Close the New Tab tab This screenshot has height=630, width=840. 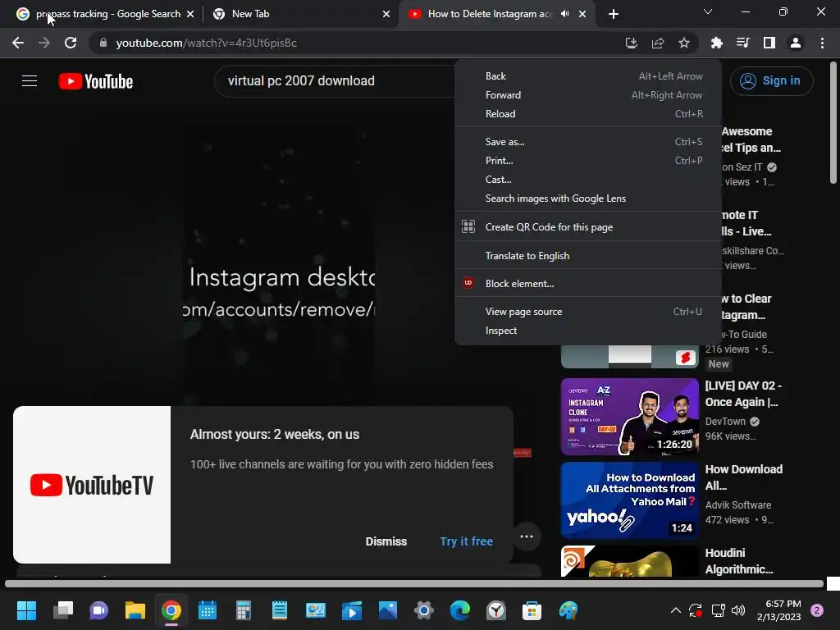pyautogui.click(x=386, y=14)
